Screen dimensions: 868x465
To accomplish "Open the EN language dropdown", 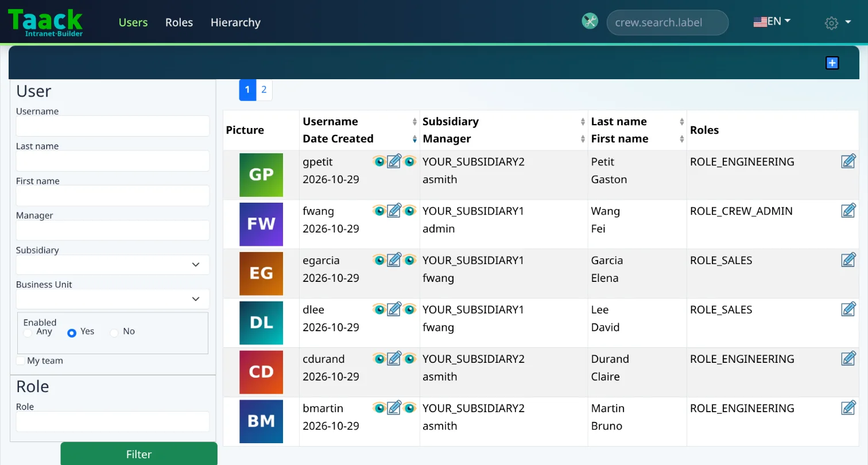I will pos(772,22).
